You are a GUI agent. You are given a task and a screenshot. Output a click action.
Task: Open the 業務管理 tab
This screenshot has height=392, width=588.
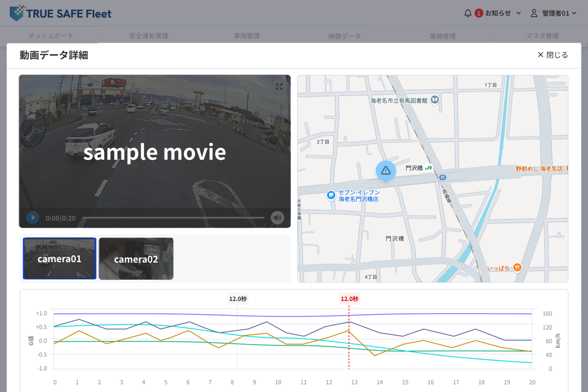[442, 36]
